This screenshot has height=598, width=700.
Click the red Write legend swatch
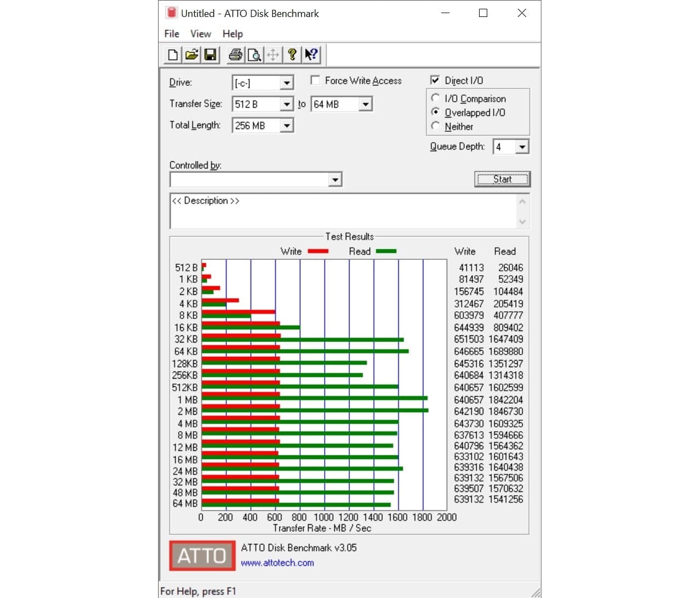point(318,251)
